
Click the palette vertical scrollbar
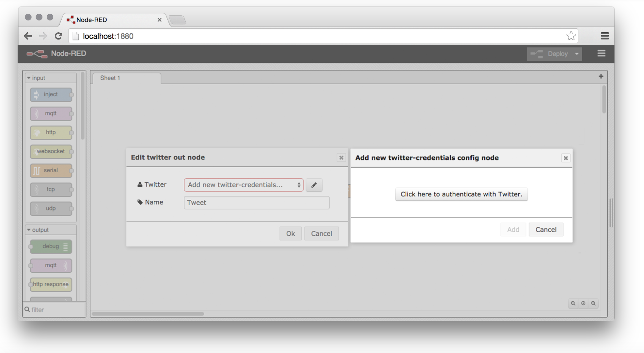(83, 106)
